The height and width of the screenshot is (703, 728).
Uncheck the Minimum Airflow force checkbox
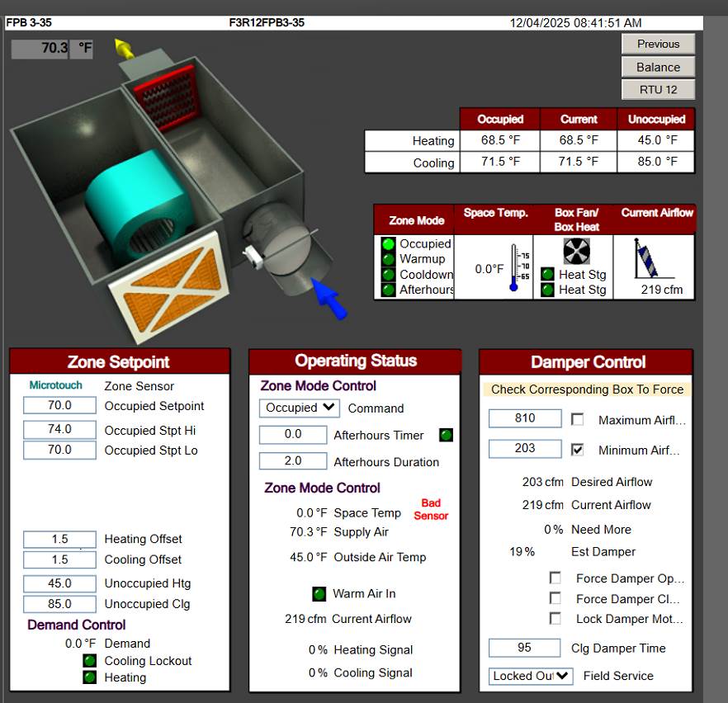click(x=578, y=450)
